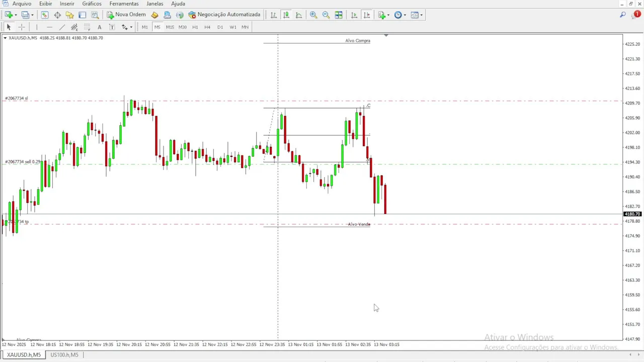Open the red notification badge icon
This screenshot has height=362, width=644.
pyautogui.click(x=637, y=15)
